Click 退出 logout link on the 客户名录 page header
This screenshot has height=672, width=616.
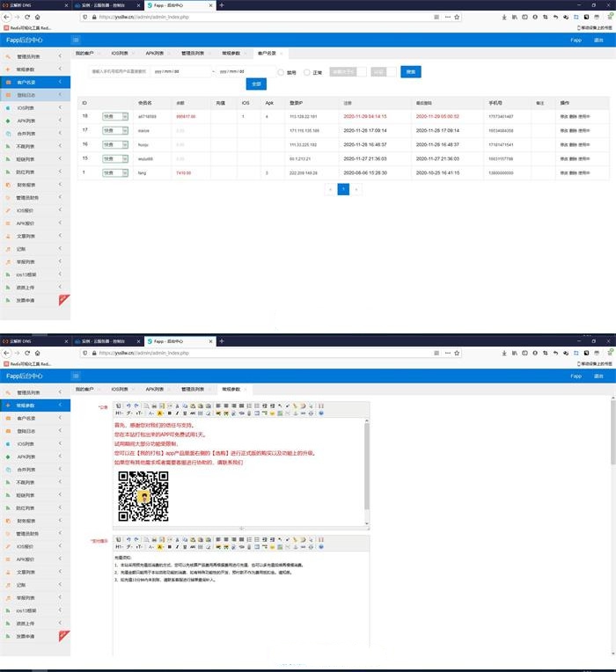click(598, 40)
